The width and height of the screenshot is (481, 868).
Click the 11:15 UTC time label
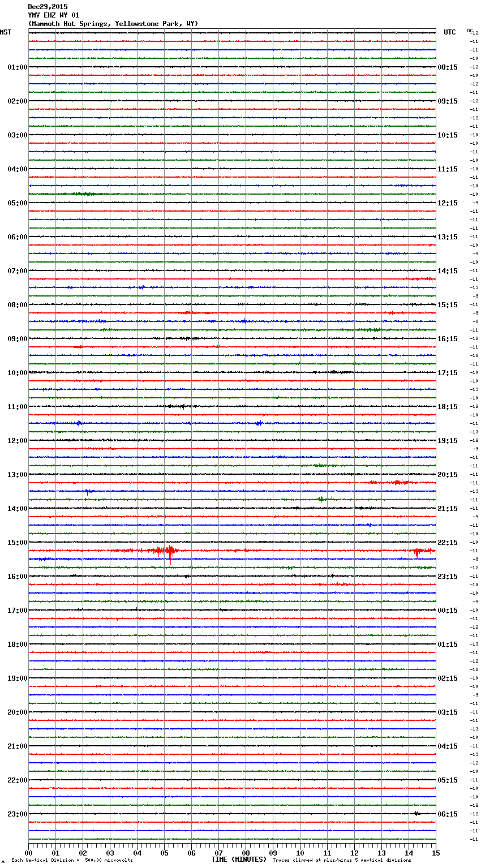[x=448, y=169]
